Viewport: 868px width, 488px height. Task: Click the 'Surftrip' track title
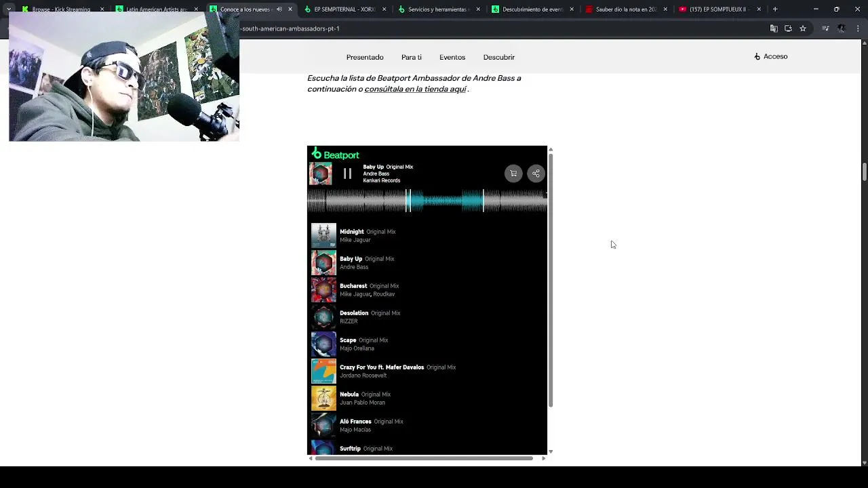point(350,449)
